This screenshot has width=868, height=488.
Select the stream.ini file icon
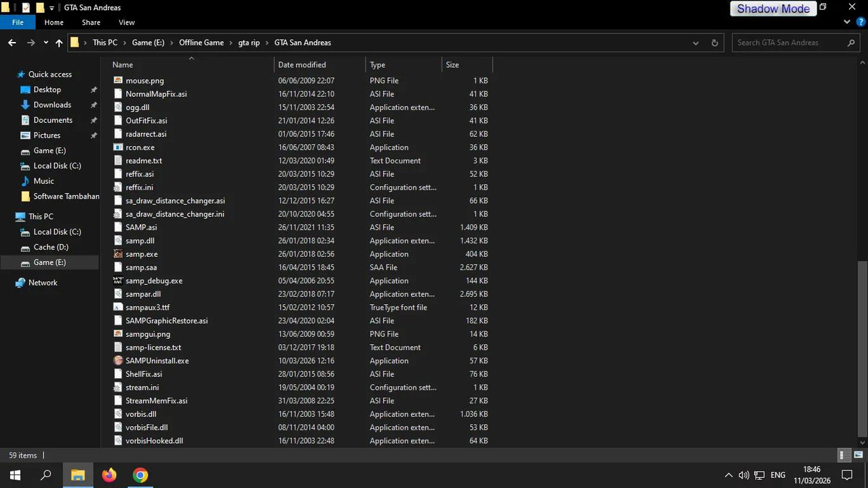click(118, 388)
